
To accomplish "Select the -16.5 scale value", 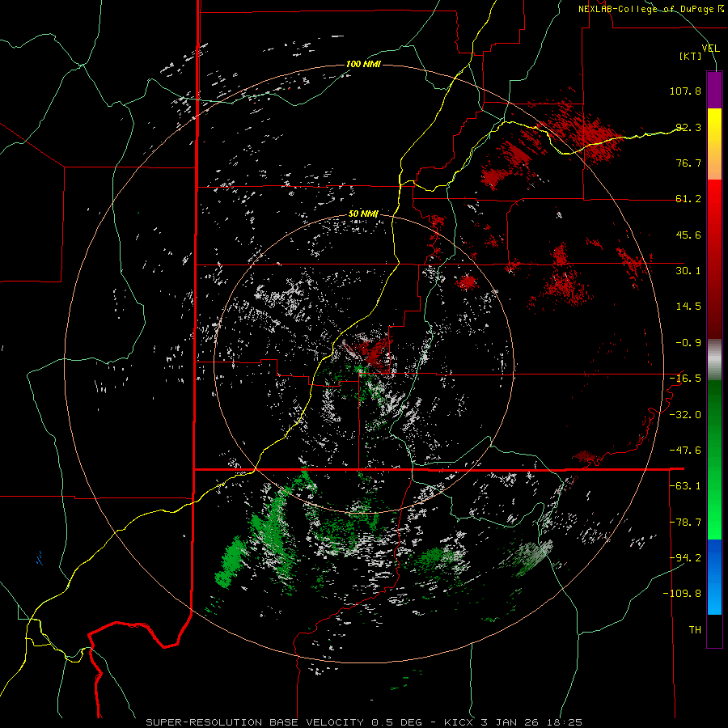I will click(685, 379).
